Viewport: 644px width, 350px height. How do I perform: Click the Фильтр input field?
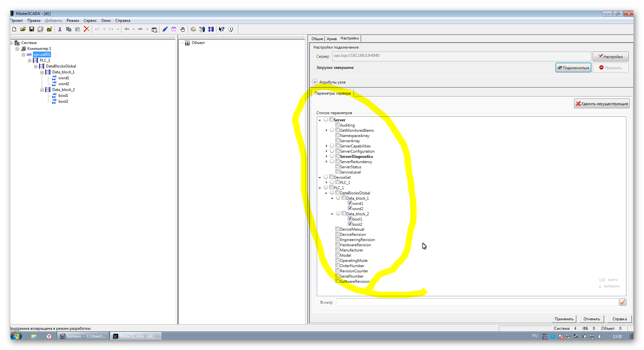[477, 302]
